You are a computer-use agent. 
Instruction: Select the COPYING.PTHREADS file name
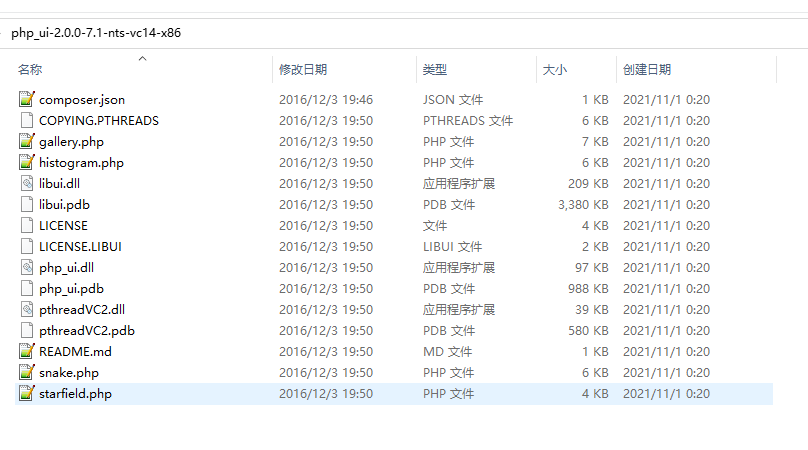(x=99, y=121)
